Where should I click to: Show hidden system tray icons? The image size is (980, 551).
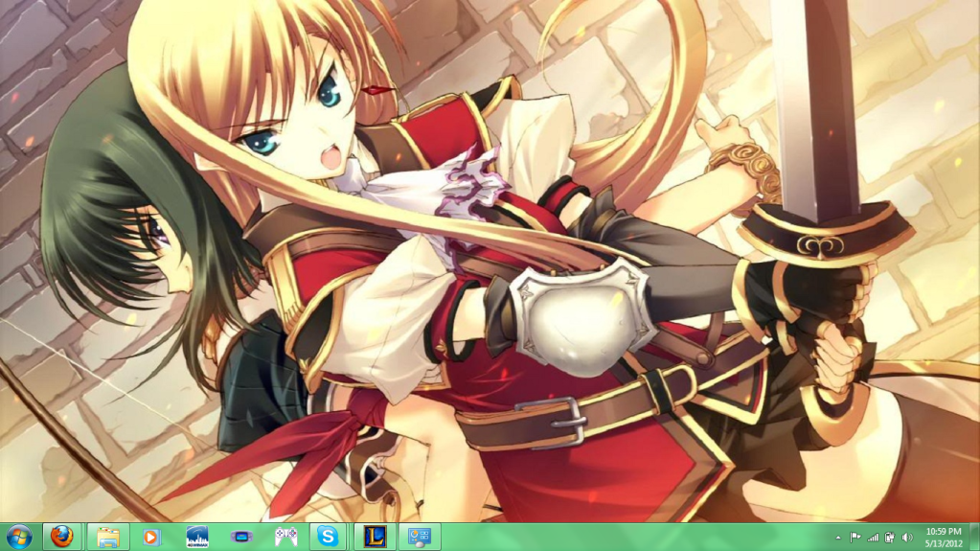(x=838, y=538)
